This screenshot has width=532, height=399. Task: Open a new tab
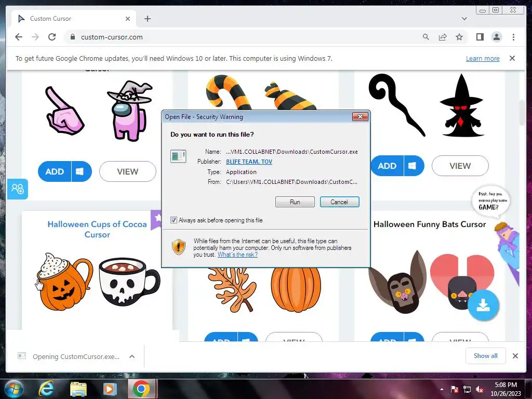147,19
